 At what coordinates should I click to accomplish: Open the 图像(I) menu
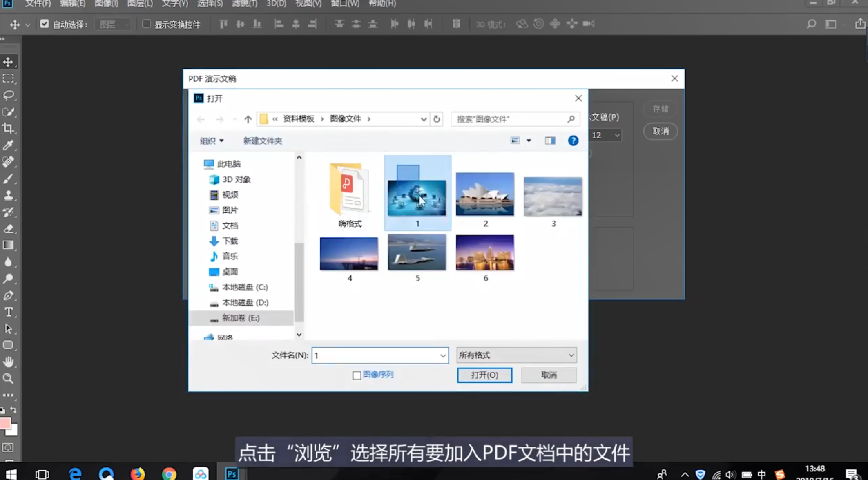tap(106, 4)
